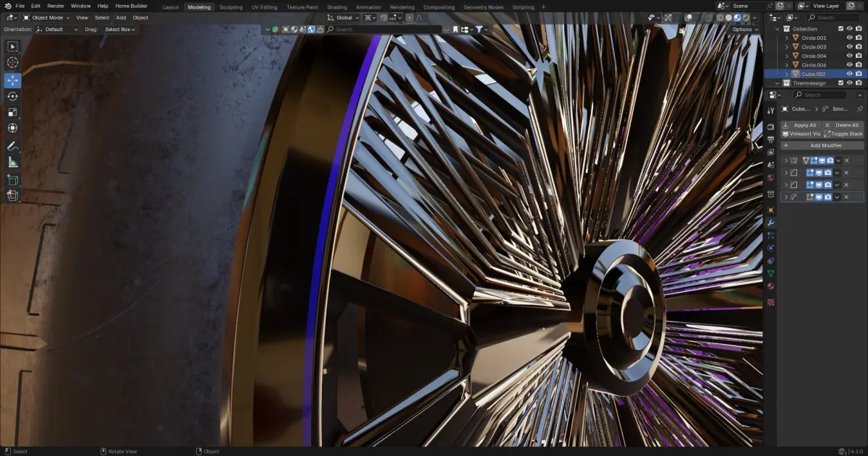Screen dimensions: 868x456
Task: Open the Object Mode dropdown
Action: coord(46,17)
